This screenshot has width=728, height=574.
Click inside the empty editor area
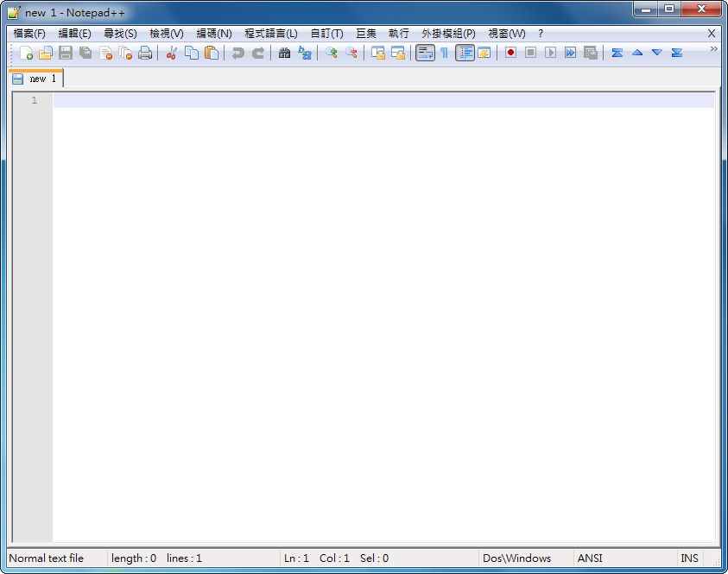click(x=383, y=318)
